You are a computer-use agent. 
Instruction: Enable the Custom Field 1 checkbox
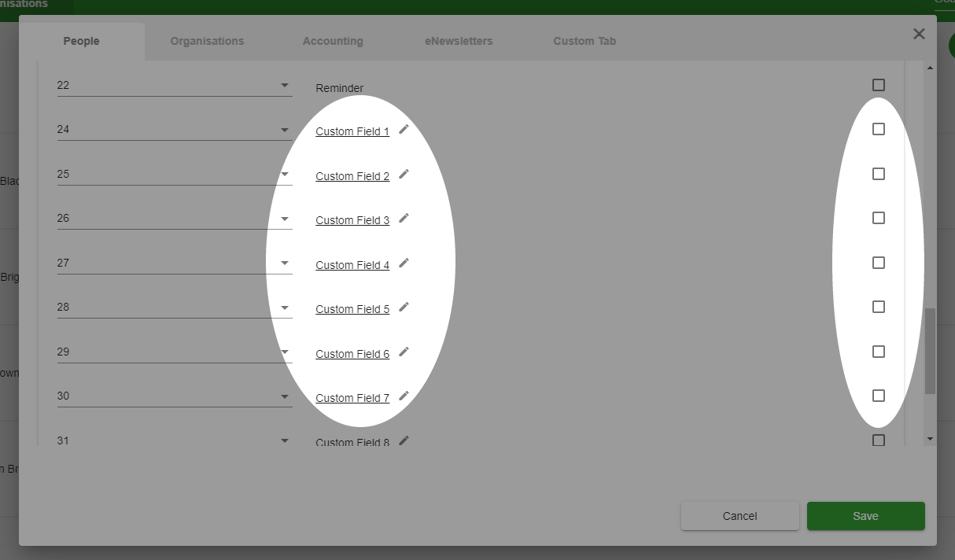click(879, 129)
